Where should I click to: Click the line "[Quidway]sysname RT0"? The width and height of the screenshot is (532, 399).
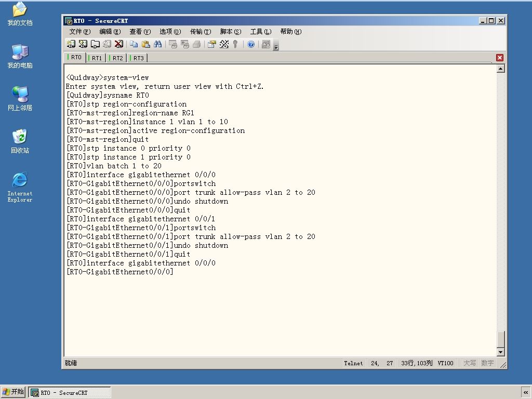107,96
